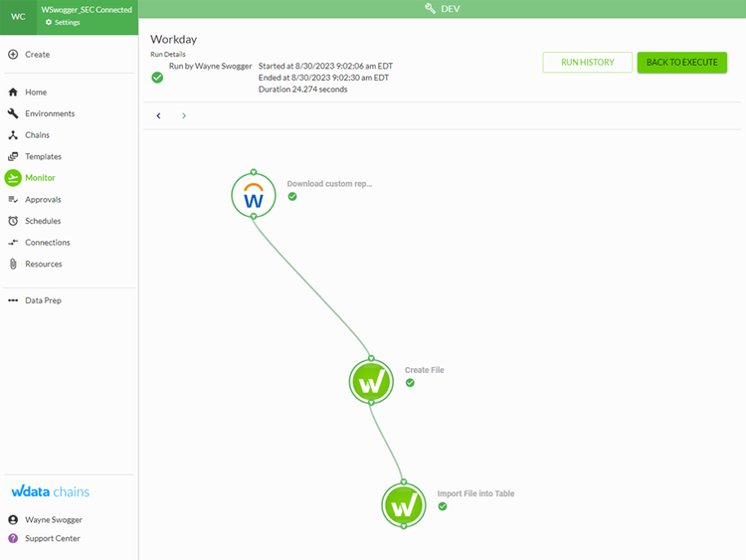This screenshot has width=746, height=560.
Task: Open the Wayne Swogger profile link
Action: pyautogui.click(x=54, y=519)
